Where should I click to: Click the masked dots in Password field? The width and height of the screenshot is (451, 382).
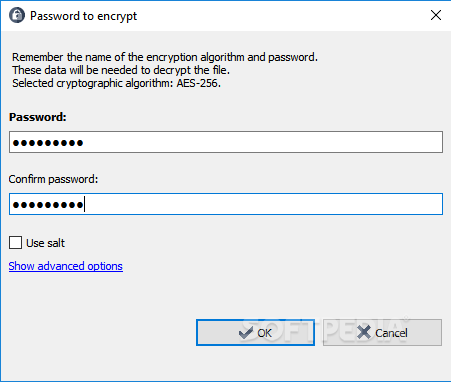tap(48, 143)
